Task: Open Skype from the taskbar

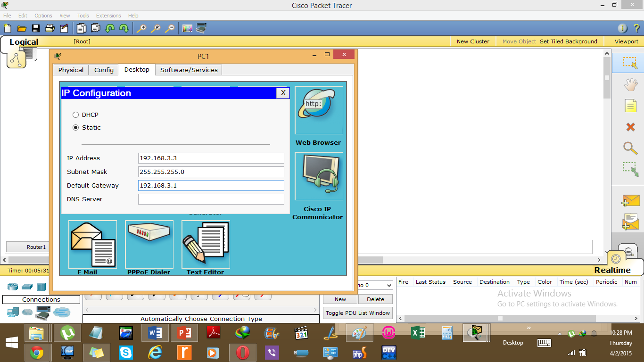Action: [x=126, y=353]
